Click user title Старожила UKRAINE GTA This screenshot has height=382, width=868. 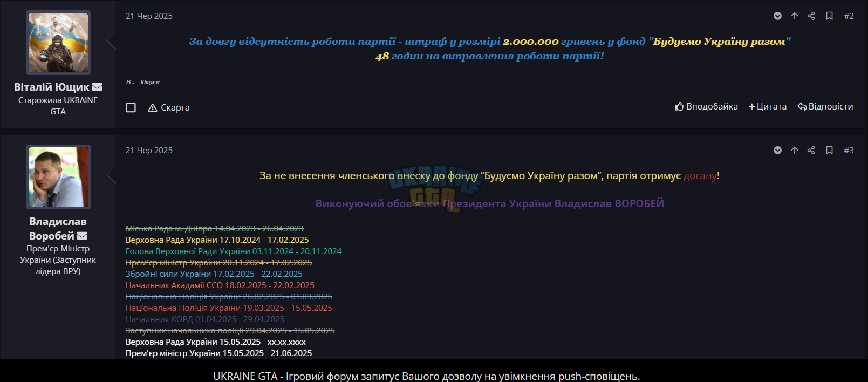(58, 106)
